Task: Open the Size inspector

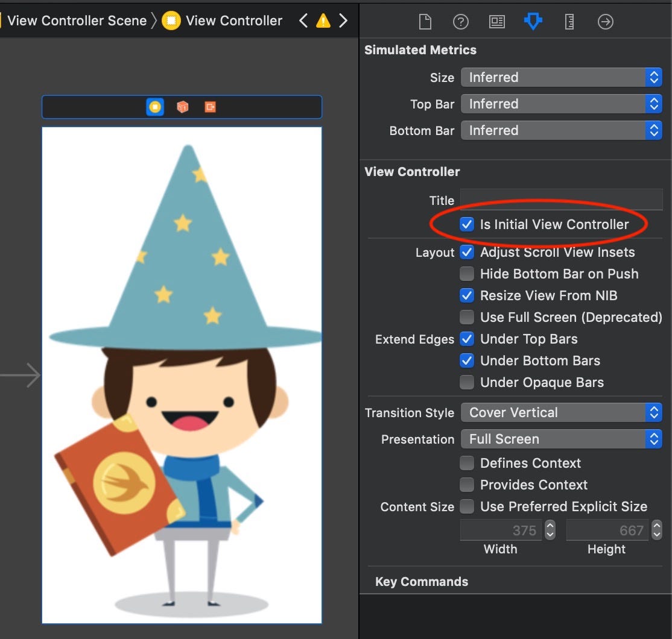Action: pos(569,21)
